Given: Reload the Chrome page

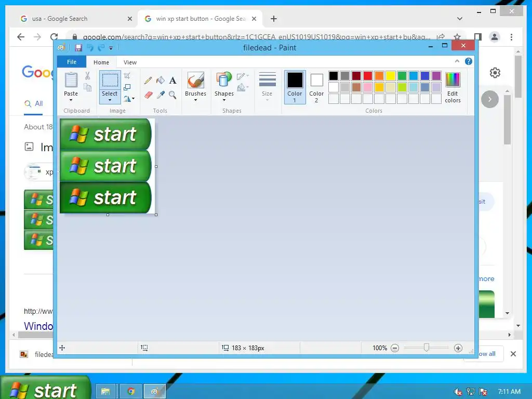Looking at the screenshot, I should (54, 37).
